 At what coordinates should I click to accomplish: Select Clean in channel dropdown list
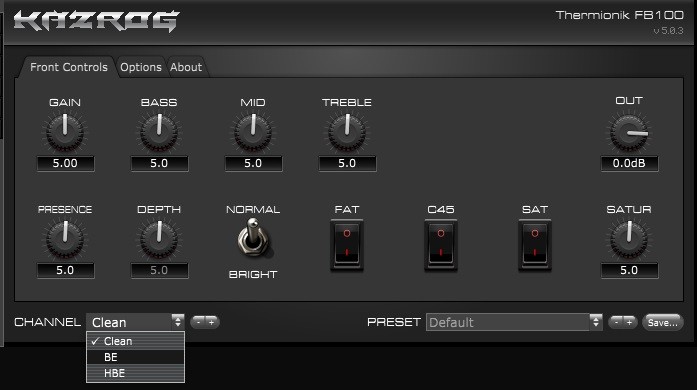136,341
